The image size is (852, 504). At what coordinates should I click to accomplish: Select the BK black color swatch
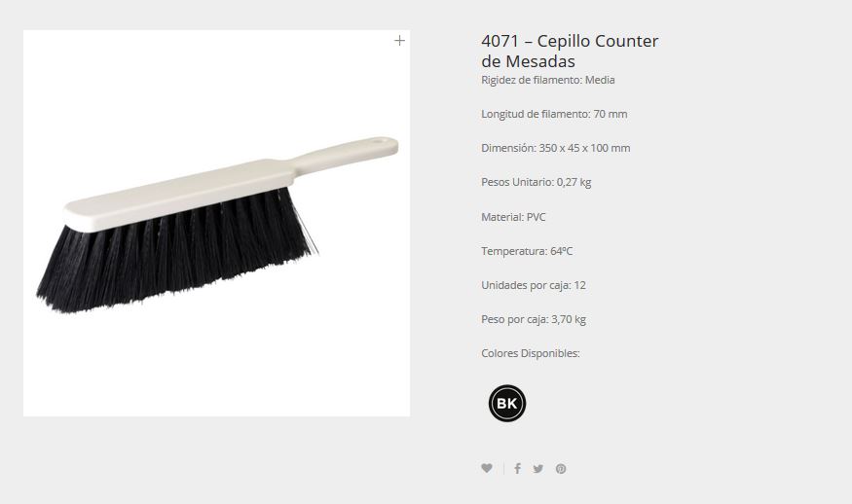(x=507, y=404)
